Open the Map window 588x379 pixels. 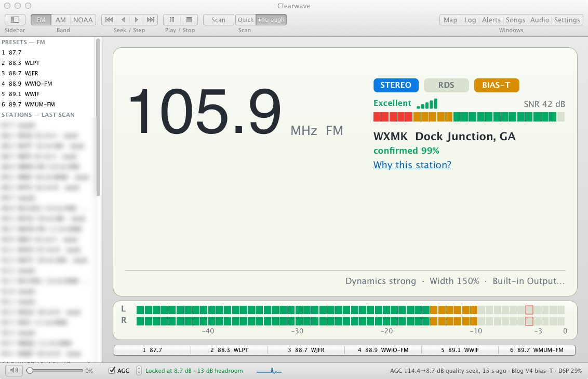coord(450,20)
